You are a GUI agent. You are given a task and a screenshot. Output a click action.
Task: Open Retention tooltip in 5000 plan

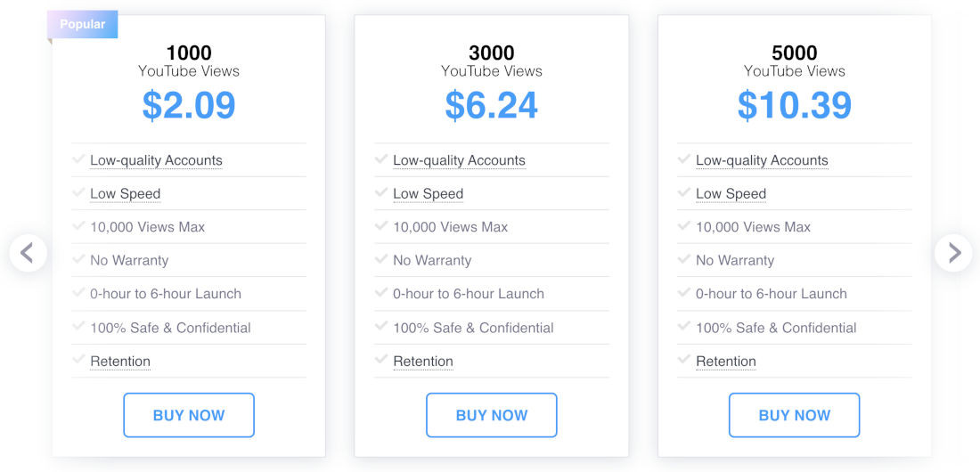(725, 362)
